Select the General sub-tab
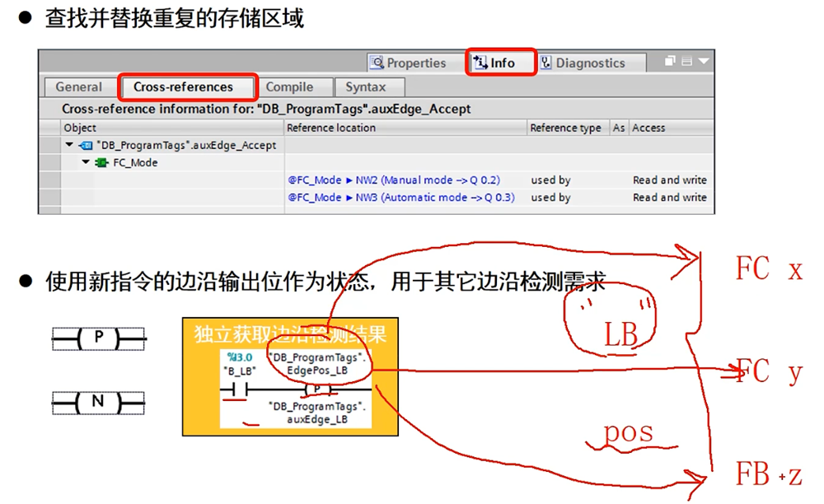 [78, 86]
